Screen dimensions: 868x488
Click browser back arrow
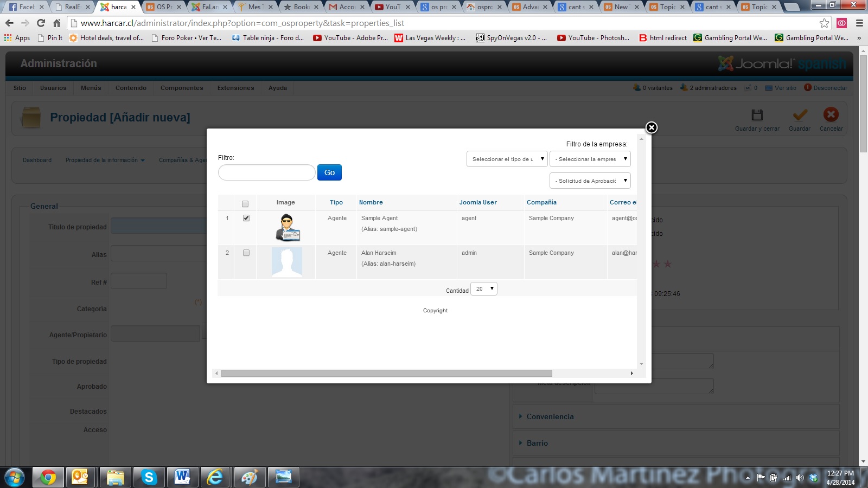(9, 23)
